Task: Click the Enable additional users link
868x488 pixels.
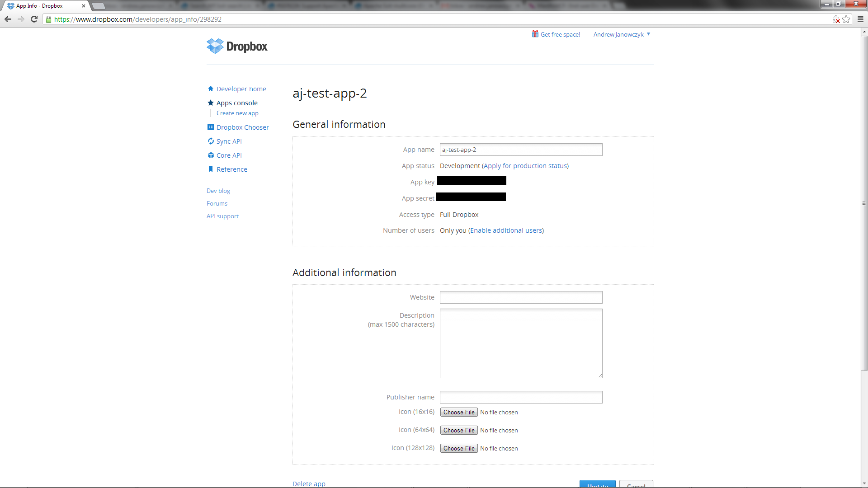Action: (x=506, y=230)
